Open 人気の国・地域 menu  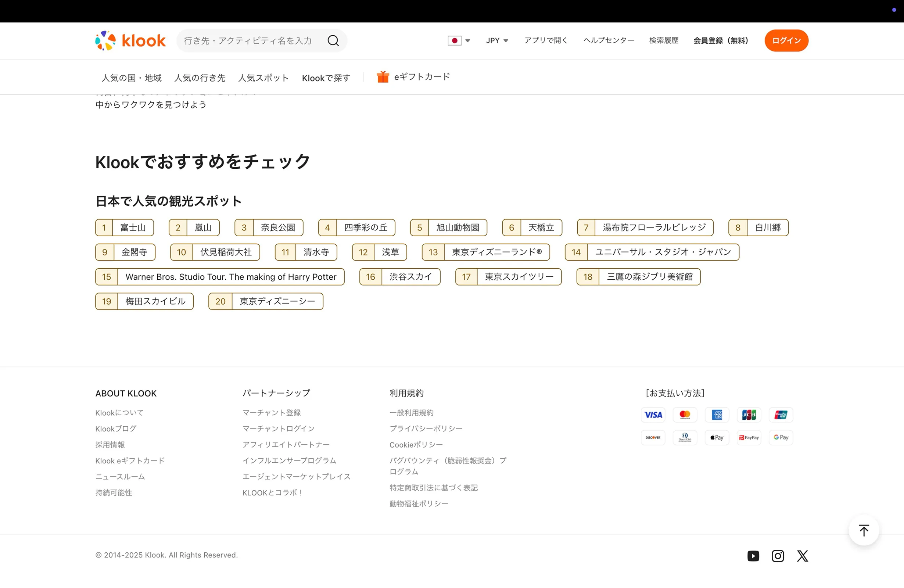(132, 78)
